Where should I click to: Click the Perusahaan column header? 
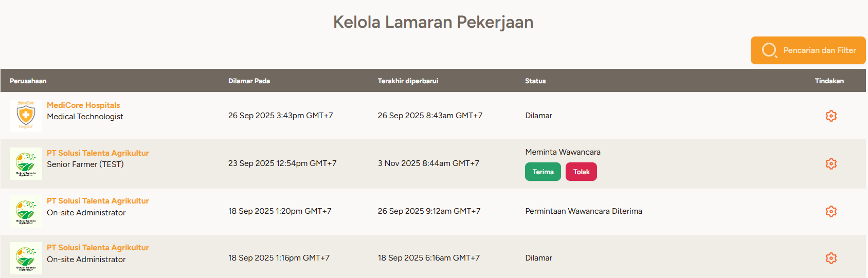(28, 81)
